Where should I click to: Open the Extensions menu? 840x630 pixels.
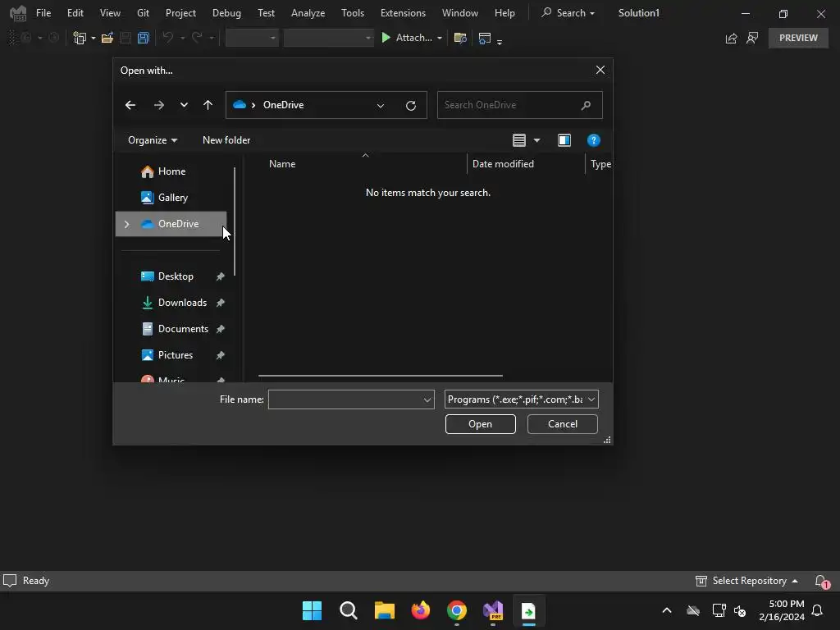tap(403, 13)
